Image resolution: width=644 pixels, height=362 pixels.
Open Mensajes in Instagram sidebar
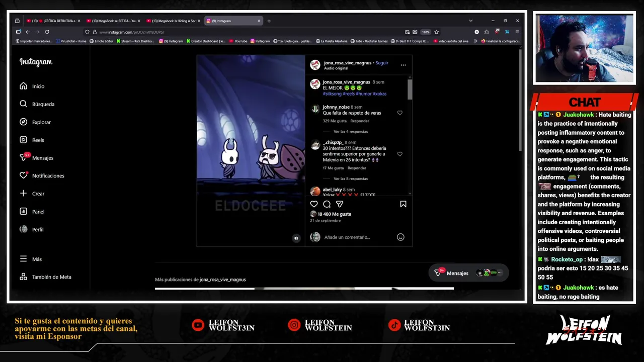coord(37,158)
